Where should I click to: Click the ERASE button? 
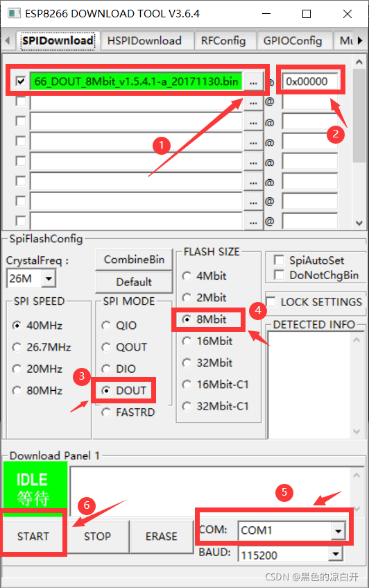point(162,536)
